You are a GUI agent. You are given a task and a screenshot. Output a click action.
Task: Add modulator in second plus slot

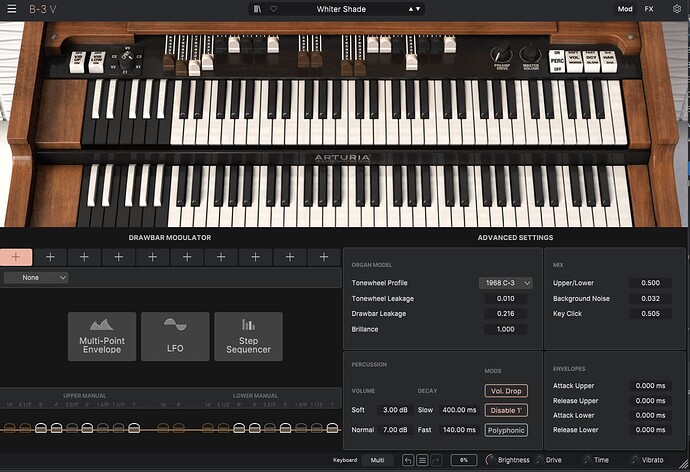(x=50, y=257)
